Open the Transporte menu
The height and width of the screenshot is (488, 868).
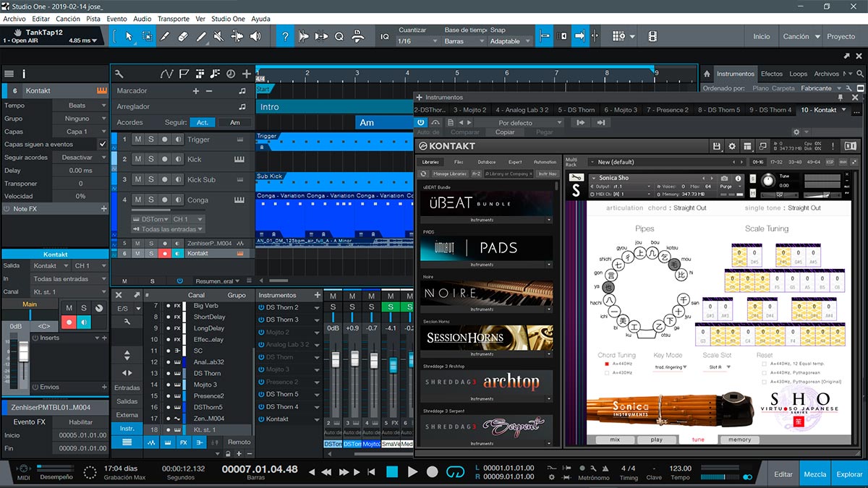click(174, 19)
